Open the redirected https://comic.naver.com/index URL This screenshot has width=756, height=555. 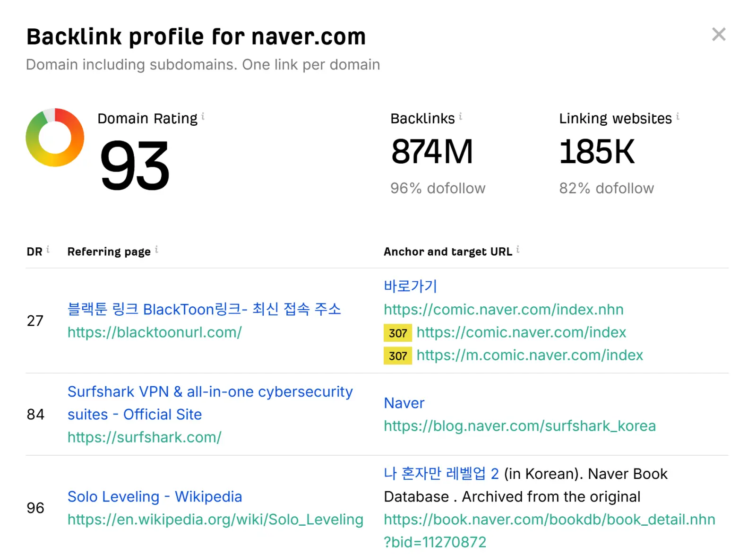pos(521,332)
